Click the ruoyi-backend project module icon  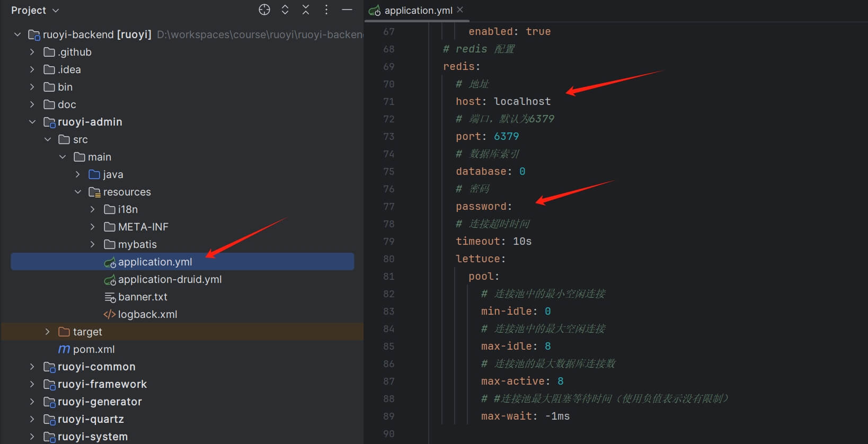coord(34,35)
